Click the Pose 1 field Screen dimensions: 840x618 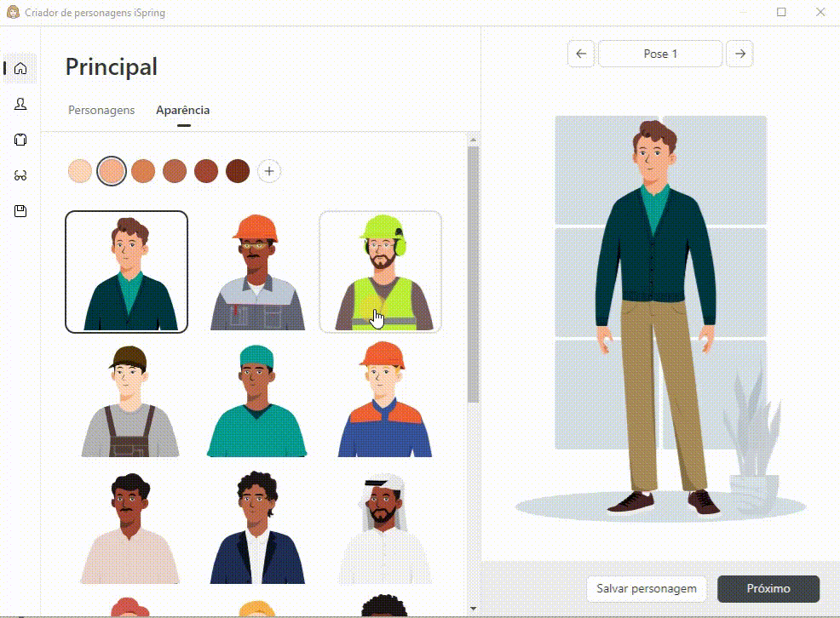click(660, 54)
